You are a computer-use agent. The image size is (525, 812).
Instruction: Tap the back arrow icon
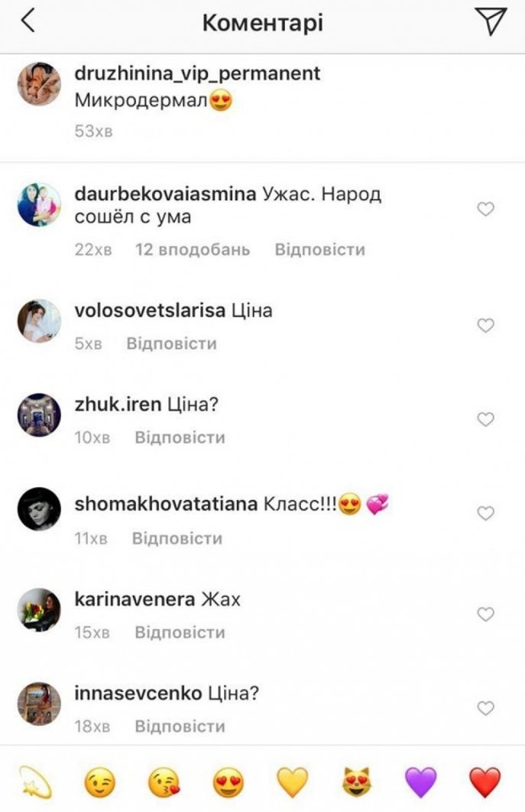(x=28, y=21)
